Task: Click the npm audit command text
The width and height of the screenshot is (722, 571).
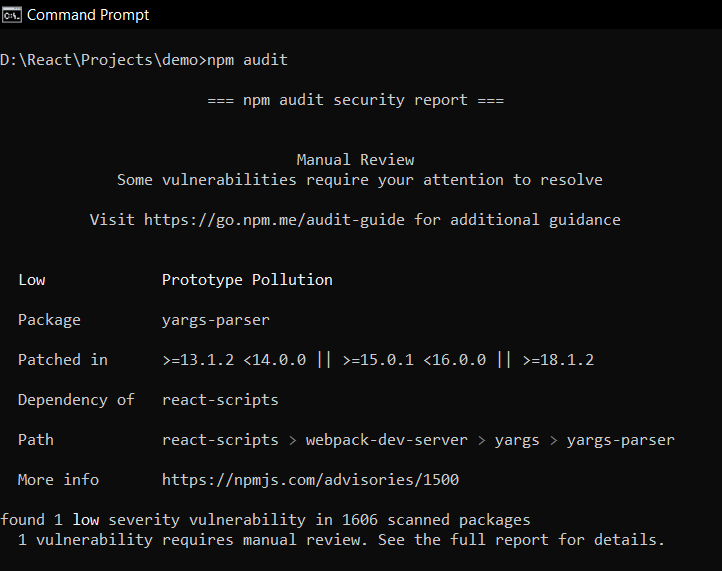Action: [247, 60]
